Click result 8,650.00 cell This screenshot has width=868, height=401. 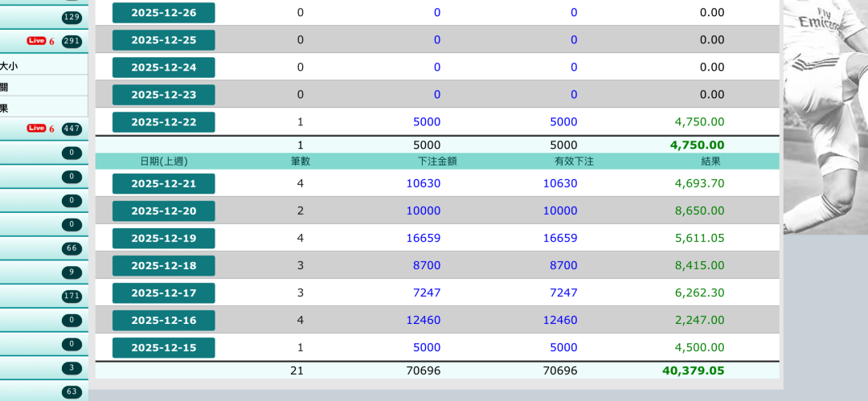tap(700, 211)
